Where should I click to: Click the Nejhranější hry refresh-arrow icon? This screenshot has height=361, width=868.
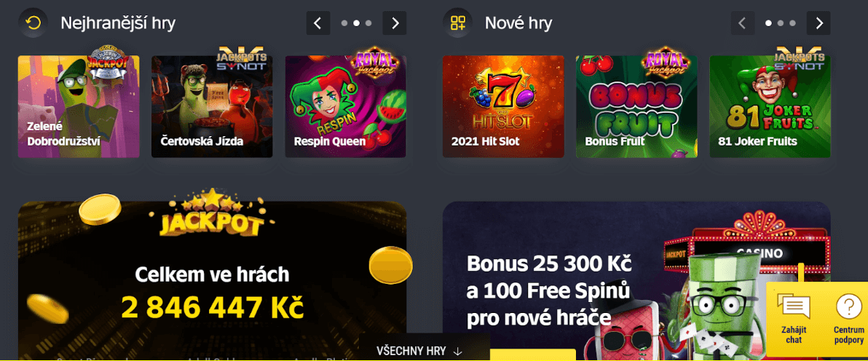point(33,23)
